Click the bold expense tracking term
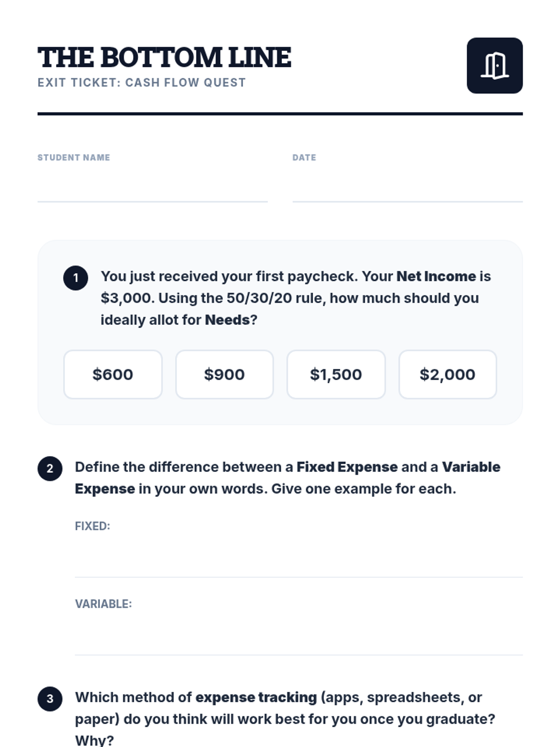The width and height of the screenshot is (560, 747). coord(256,697)
